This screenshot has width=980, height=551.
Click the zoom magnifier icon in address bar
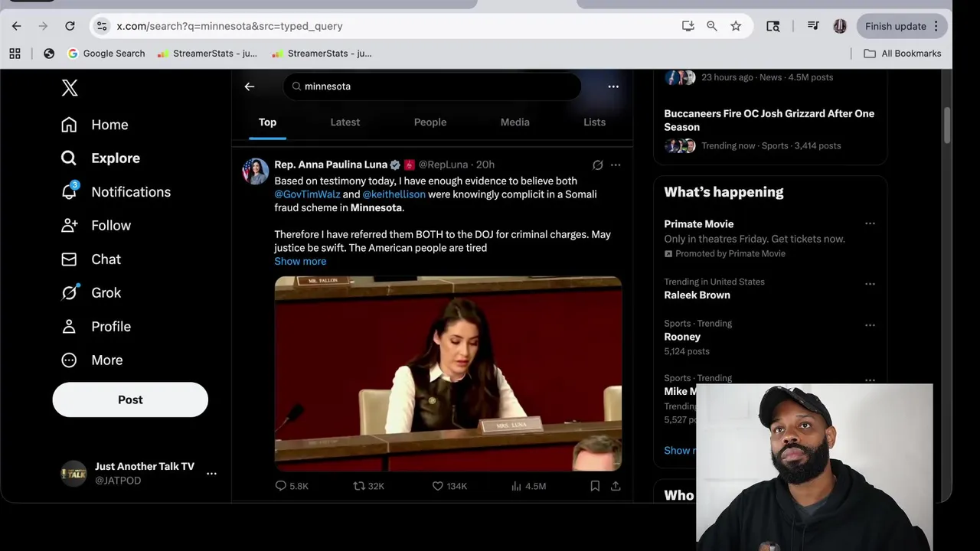tap(711, 26)
